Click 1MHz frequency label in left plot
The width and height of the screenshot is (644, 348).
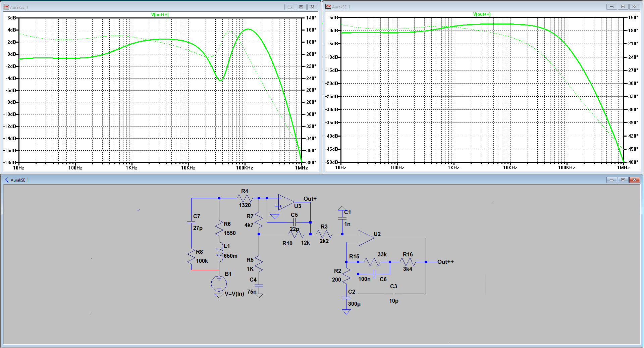[x=301, y=168]
